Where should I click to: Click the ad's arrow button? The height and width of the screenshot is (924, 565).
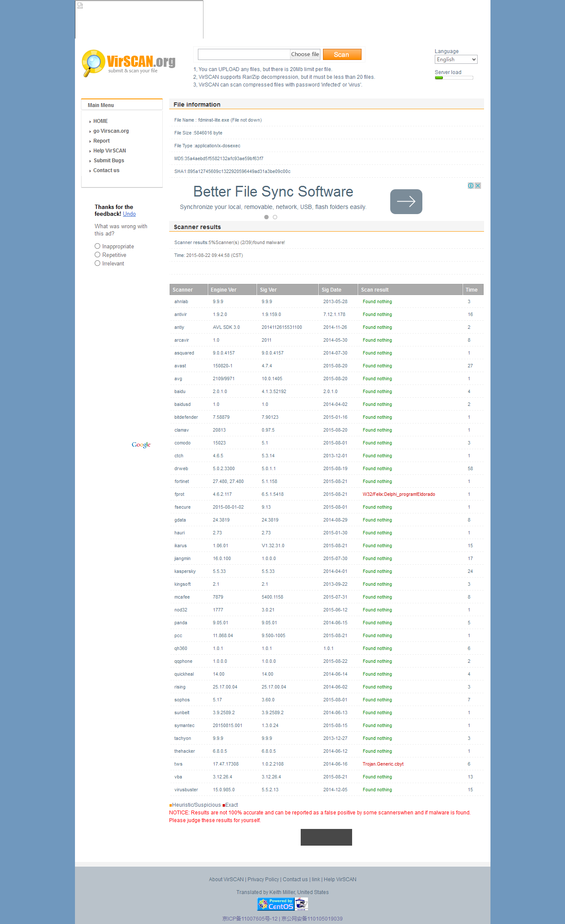coord(406,202)
